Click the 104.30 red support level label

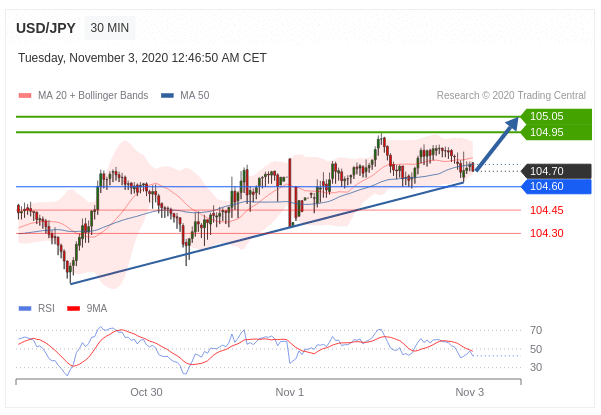tap(546, 233)
